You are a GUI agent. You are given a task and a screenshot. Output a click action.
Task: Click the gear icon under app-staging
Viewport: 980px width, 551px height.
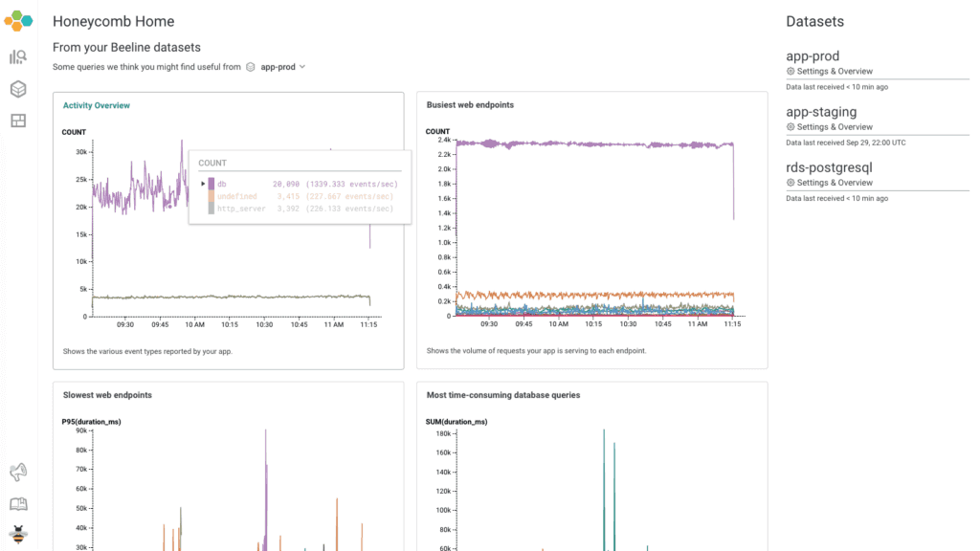click(x=791, y=127)
